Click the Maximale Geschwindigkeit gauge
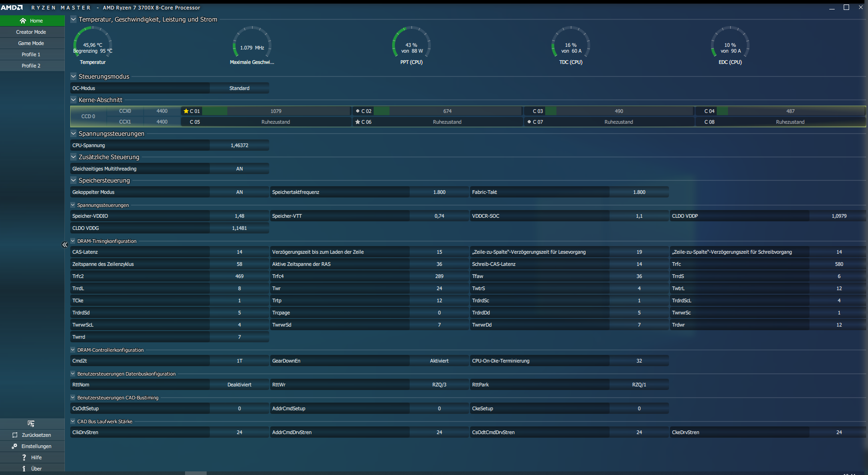Screen dimensions: 868x475 [252, 45]
